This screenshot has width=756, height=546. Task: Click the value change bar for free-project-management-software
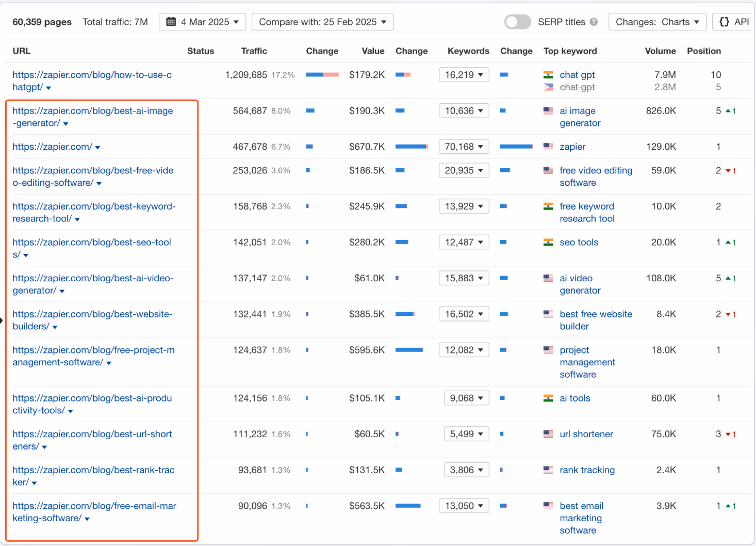(409, 350)
